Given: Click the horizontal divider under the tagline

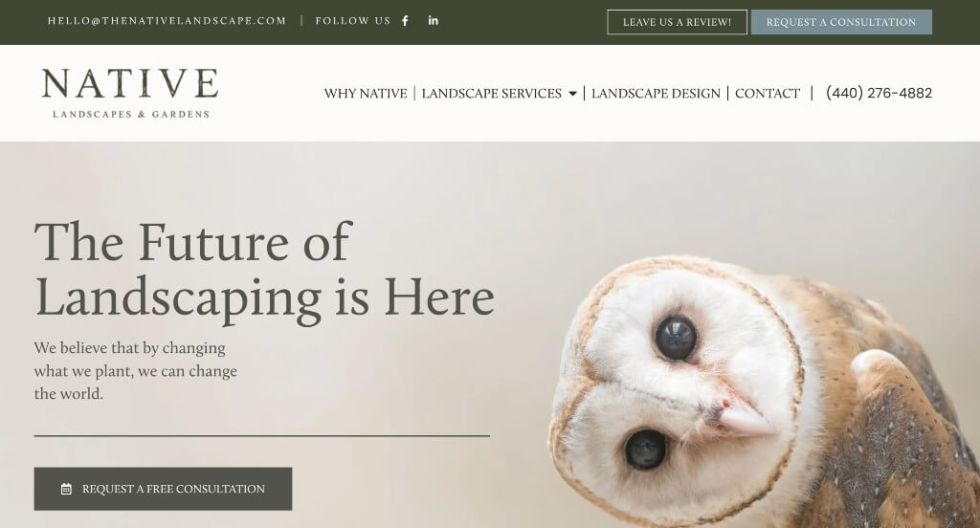Looking at the screenshot, I should [262, 435].
